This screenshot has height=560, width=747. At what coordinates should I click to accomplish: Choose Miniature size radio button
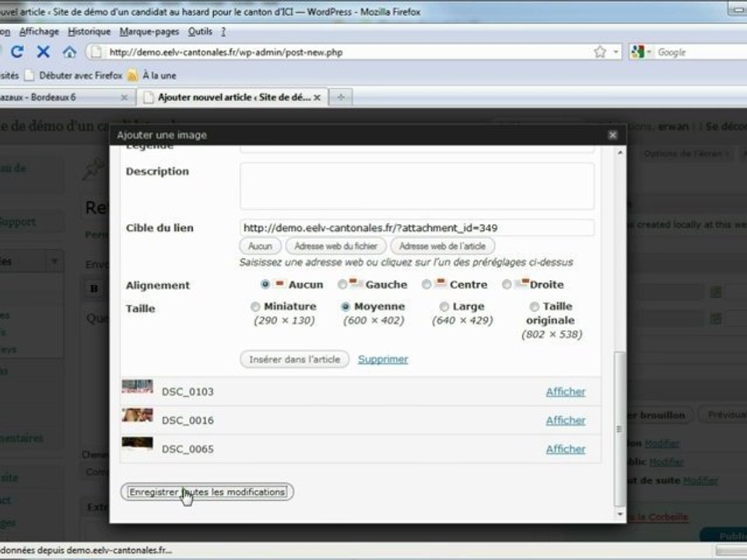(x=255, y=306)
